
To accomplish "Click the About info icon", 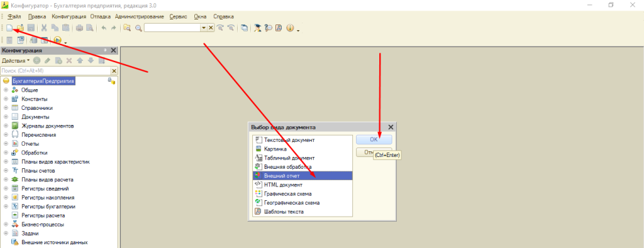I will (290, 28).
